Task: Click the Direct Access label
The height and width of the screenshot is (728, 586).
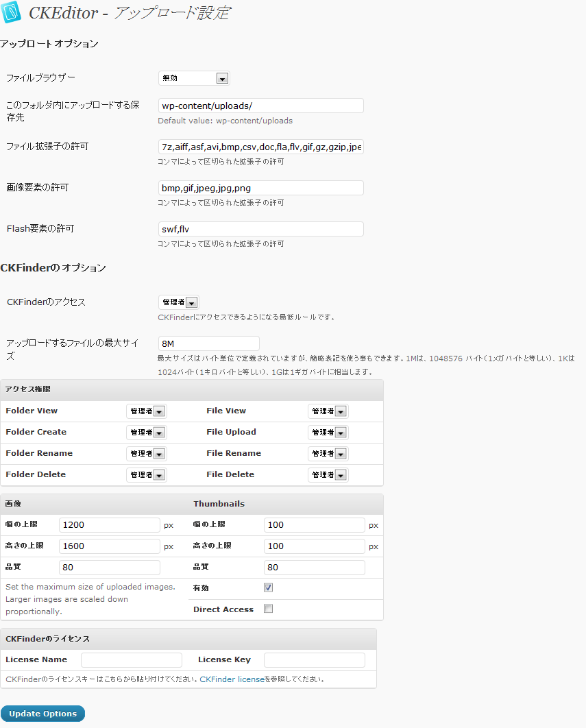Action: pos(223,609)
